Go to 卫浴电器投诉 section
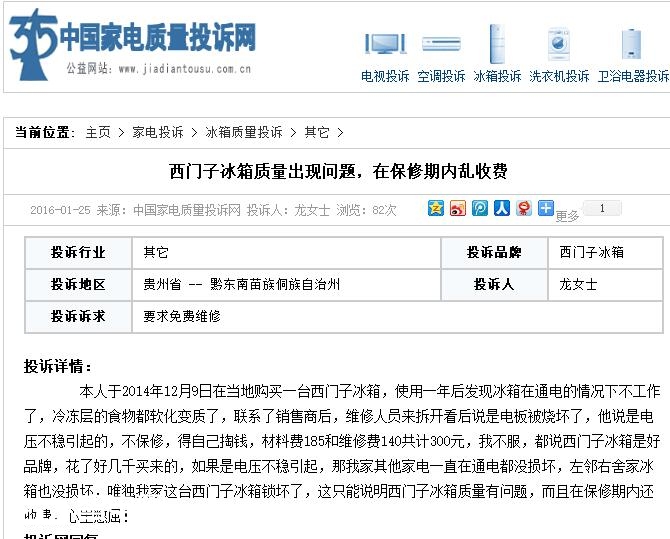 point(633,76)
